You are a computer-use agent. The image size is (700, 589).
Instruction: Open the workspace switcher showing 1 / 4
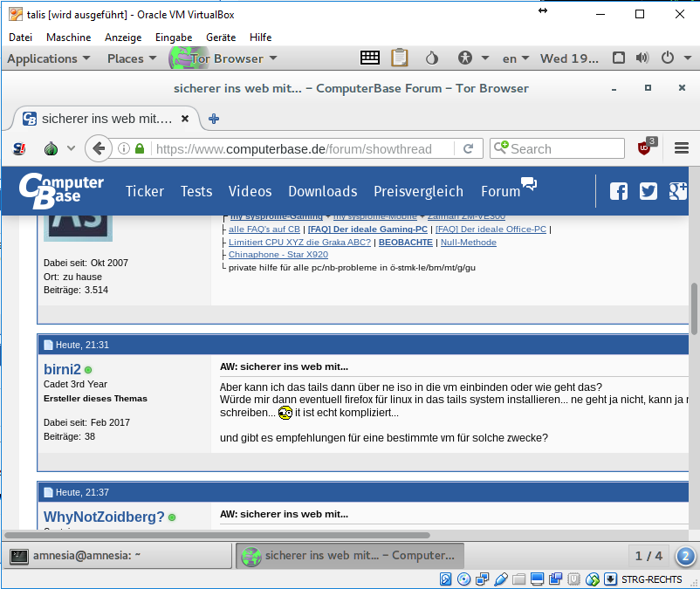click(x=649, y=556)
